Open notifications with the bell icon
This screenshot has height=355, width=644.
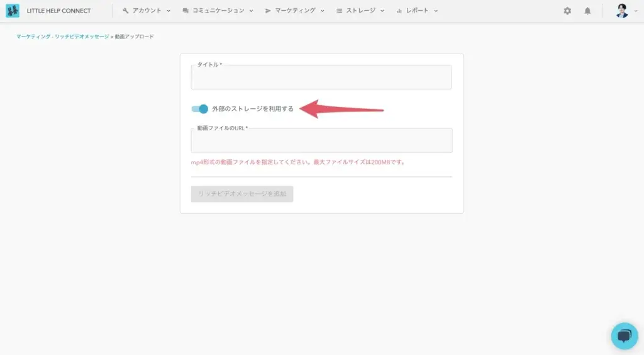click(x=587, y=11)
